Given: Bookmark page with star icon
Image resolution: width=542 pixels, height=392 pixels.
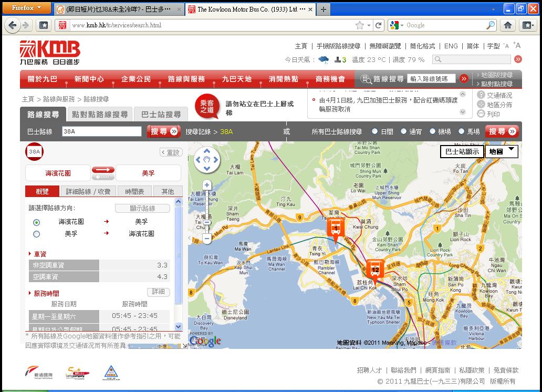Looking at the screenshot, I should coord(359,25).
